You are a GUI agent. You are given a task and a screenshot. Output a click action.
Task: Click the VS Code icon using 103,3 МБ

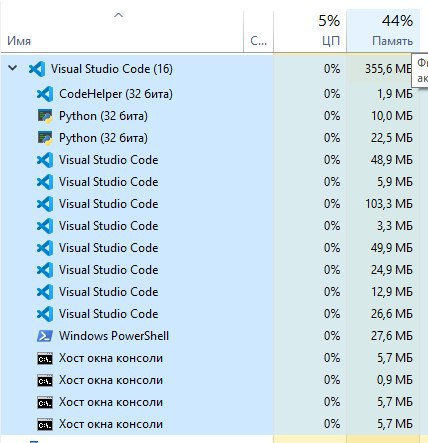(45, 204)
